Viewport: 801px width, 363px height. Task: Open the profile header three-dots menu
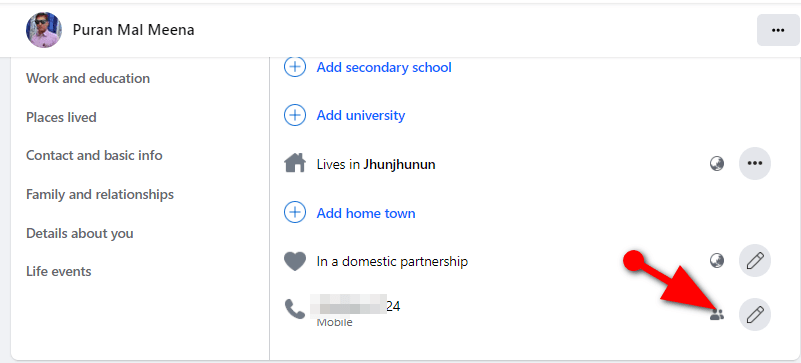coord(778,31)
